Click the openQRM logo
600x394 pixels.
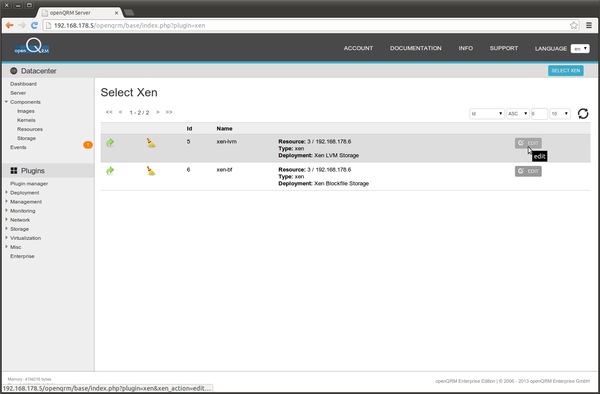coord(32,47)
